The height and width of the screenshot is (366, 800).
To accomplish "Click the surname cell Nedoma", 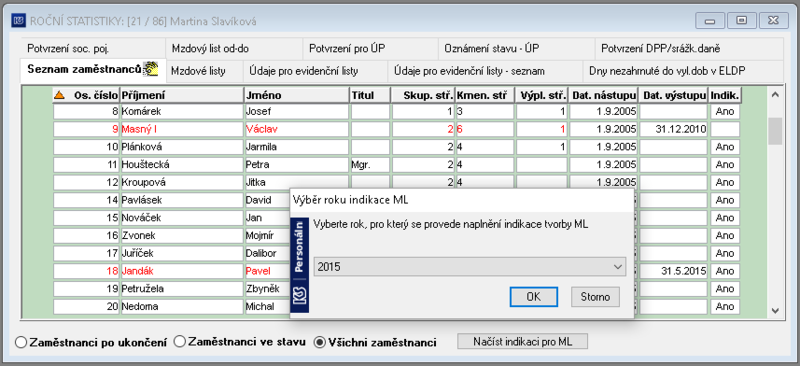I will coord(182,307).
